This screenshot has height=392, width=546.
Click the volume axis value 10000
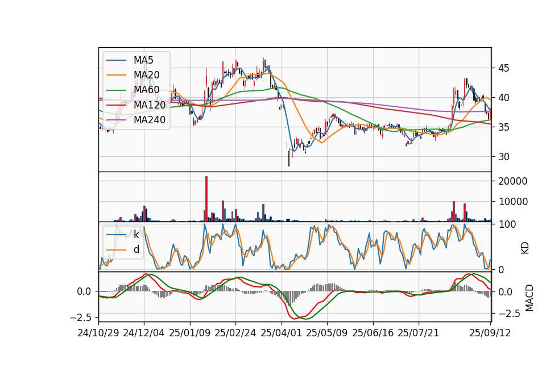(513, 202)
